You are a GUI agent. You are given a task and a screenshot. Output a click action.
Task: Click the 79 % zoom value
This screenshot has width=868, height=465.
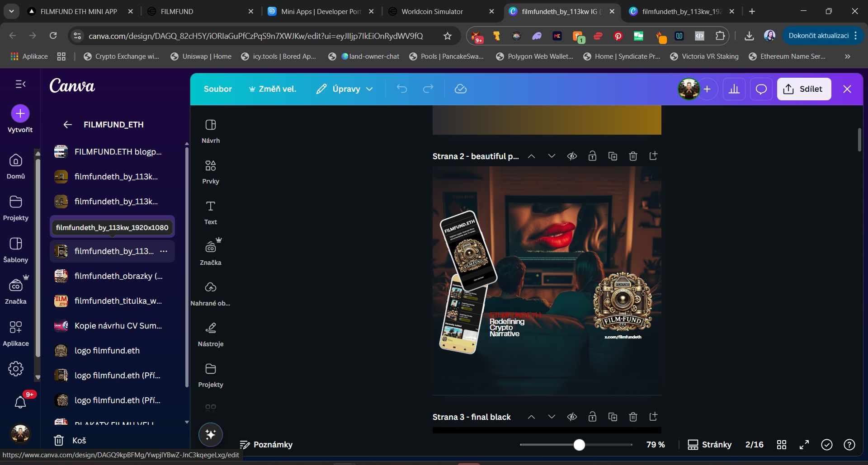pyautogui.click(x=656, y=445)
